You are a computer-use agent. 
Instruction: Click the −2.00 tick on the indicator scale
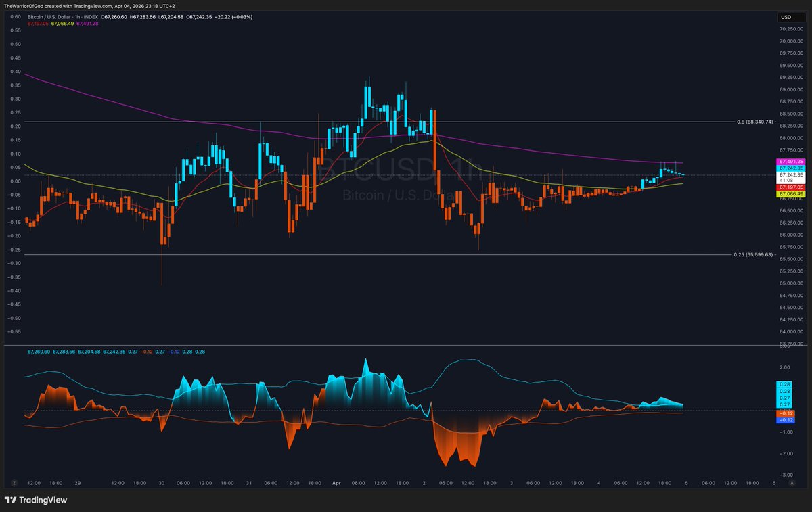coord(785,454)
